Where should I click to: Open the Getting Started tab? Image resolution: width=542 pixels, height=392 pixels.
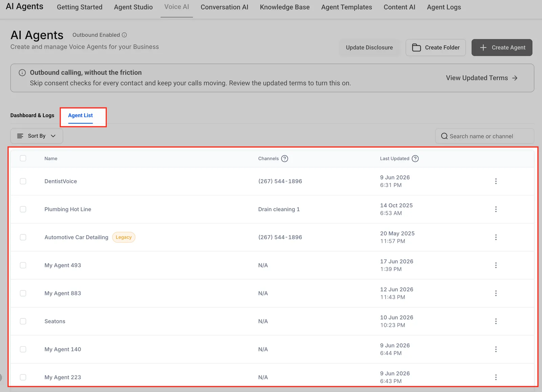(80, 7)
